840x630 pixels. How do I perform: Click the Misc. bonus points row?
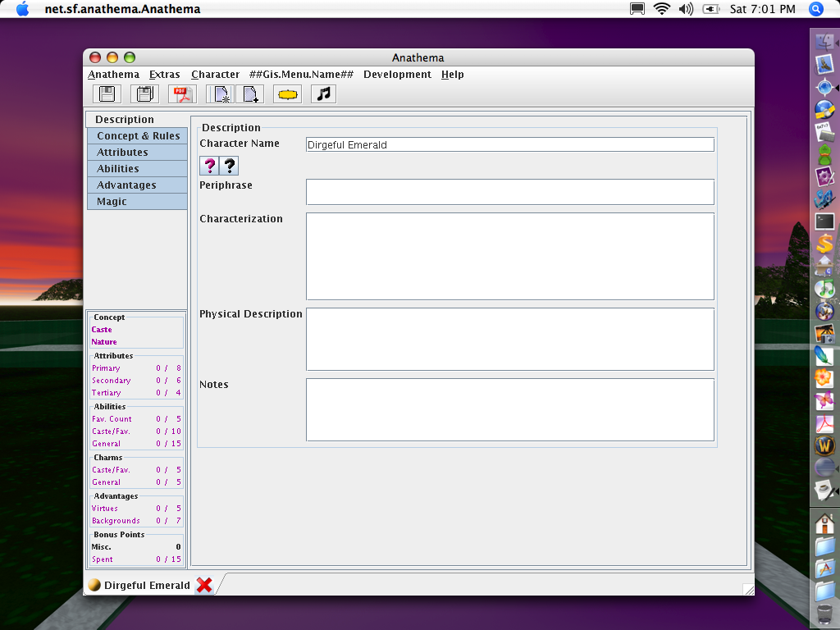click(136, 547)
